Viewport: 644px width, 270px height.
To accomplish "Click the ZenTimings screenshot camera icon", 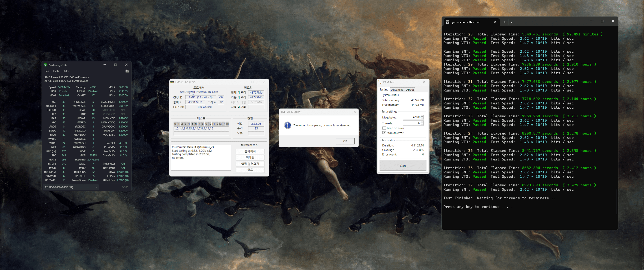I will [127, 71].
